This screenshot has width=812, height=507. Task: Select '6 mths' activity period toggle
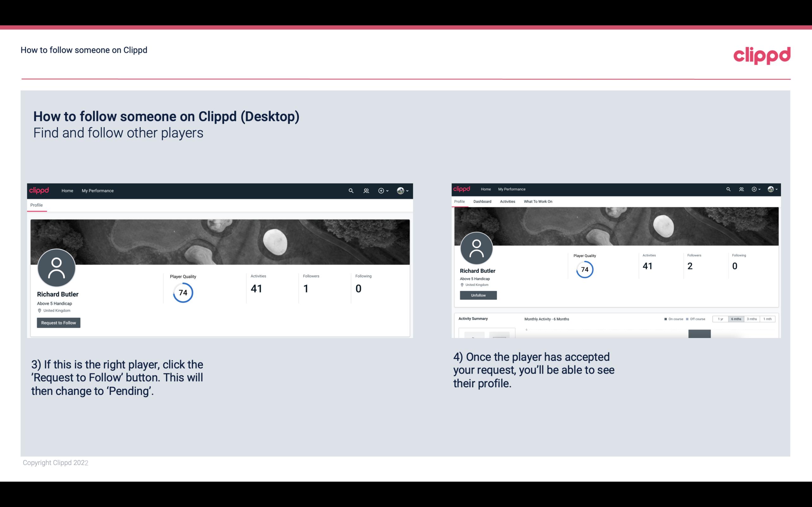[735, 319]
